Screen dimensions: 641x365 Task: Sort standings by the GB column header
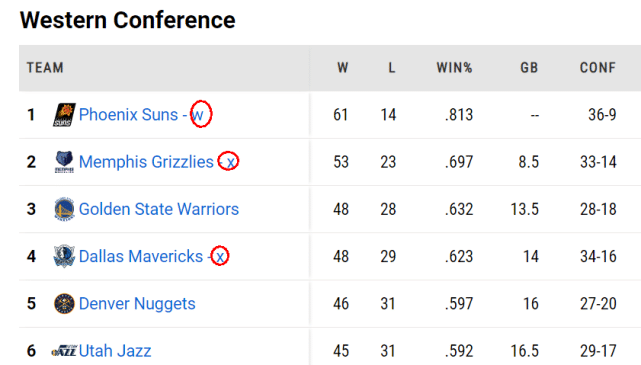[x=529, y=67]
